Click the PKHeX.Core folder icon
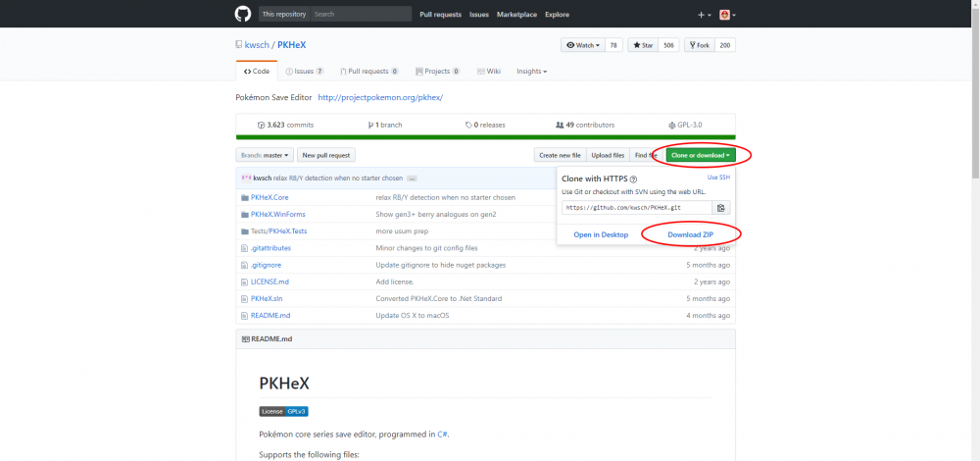Viewport: 980px width, 461px height. pyautogui.click(x=244, y=197)
